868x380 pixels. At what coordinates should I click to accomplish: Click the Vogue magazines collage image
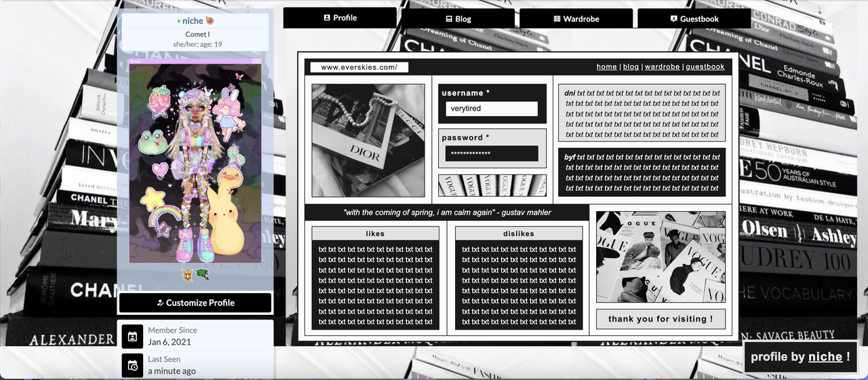coord(660,256)
